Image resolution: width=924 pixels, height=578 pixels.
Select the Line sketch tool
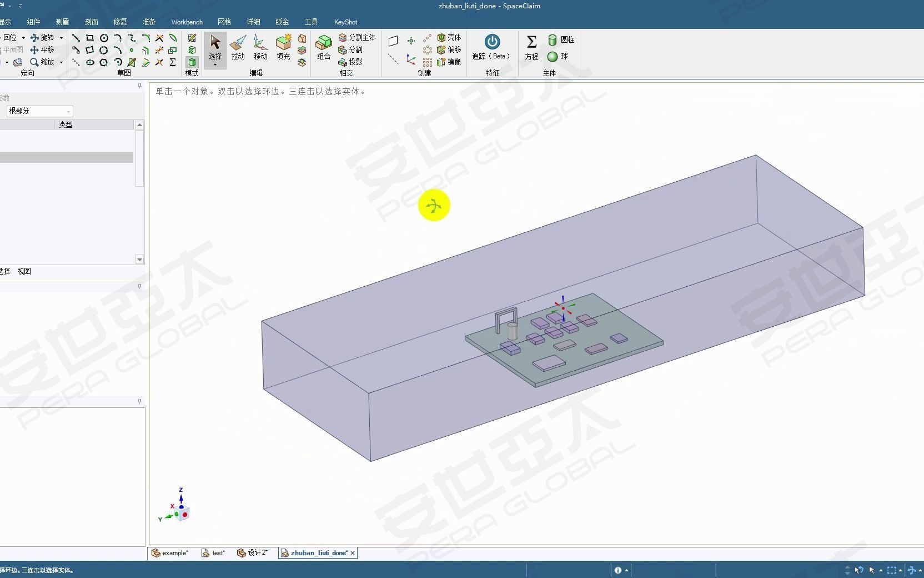76,38
